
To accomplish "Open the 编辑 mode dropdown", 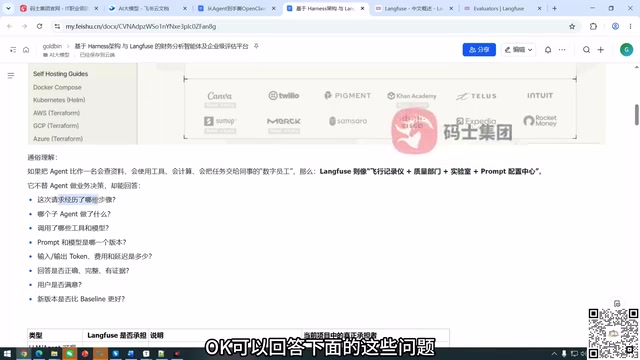I will click(x=518, y=49).
